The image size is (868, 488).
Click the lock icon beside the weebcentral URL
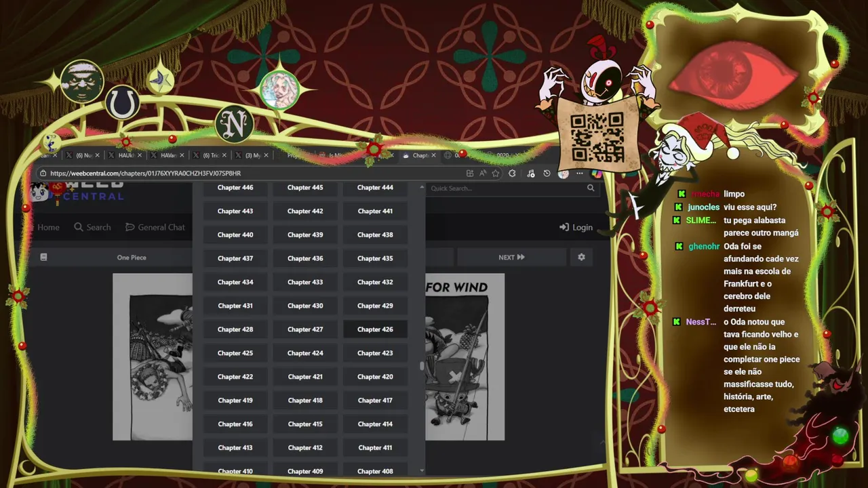click(x=43, y=173)
